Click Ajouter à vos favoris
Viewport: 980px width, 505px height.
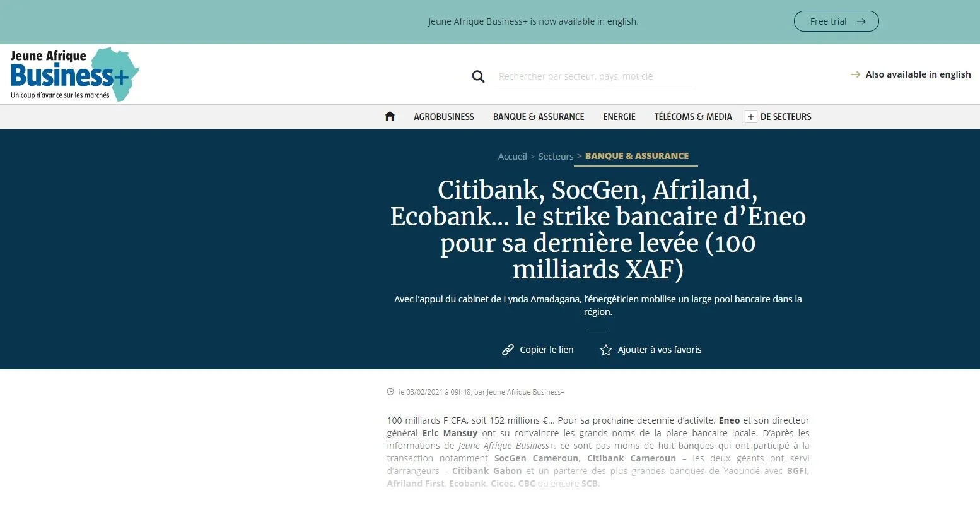pos(660,350)
